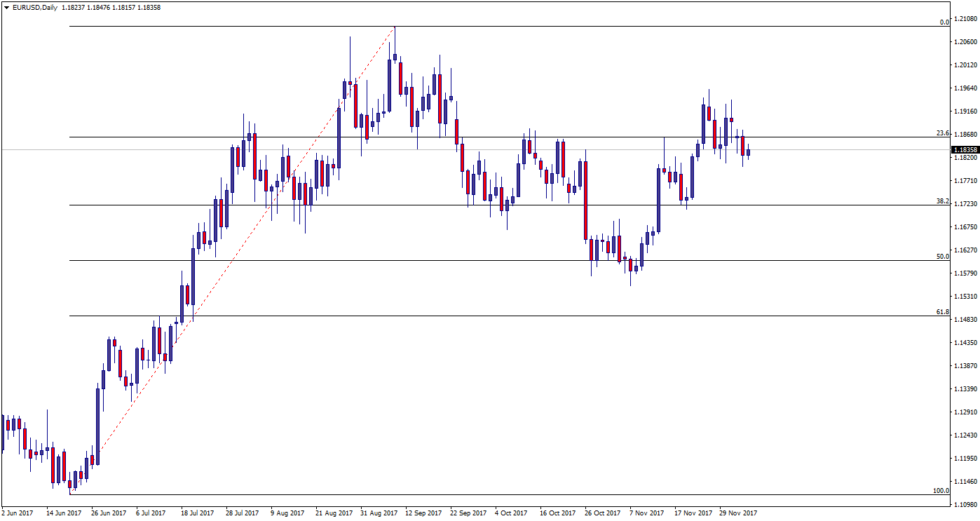Click the 1.10980 price axis label
Viewport: 980px width, 521px height.
coord(965,504)
